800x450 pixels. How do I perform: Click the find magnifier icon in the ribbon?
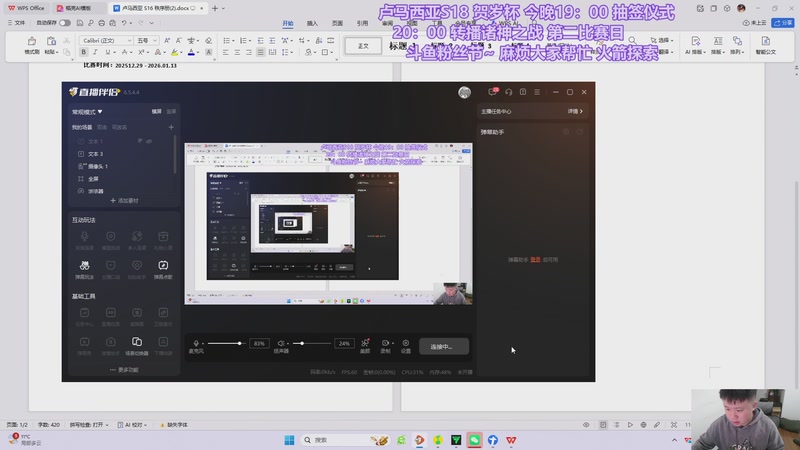pyautogui.click(x=632, y=40)
